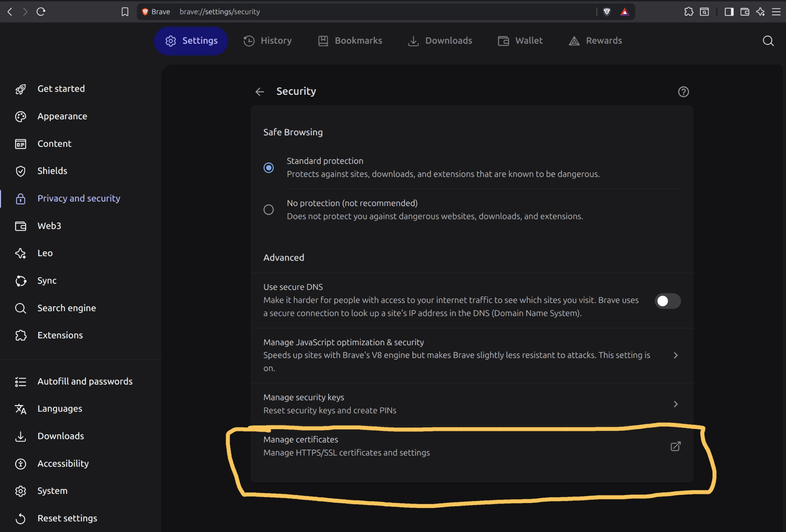Open the search-in-page toolbar icon
This screenshot has width=786, height=532.
(704, 11)
